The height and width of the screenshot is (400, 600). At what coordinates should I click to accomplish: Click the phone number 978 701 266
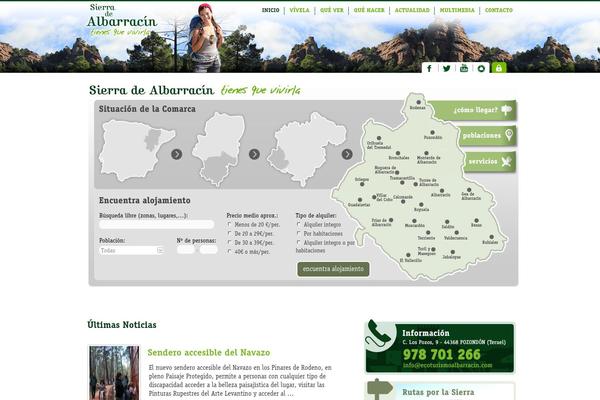pos(442,354)
